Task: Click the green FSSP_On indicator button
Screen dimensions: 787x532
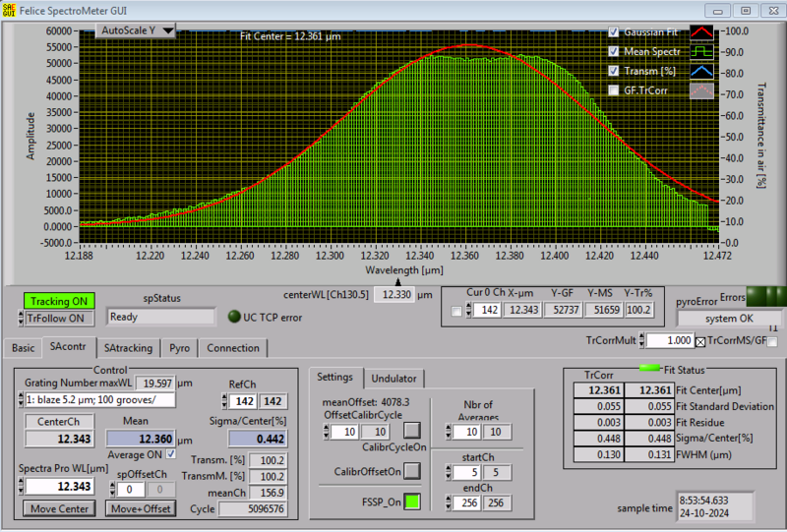Action: click(412, 502)
